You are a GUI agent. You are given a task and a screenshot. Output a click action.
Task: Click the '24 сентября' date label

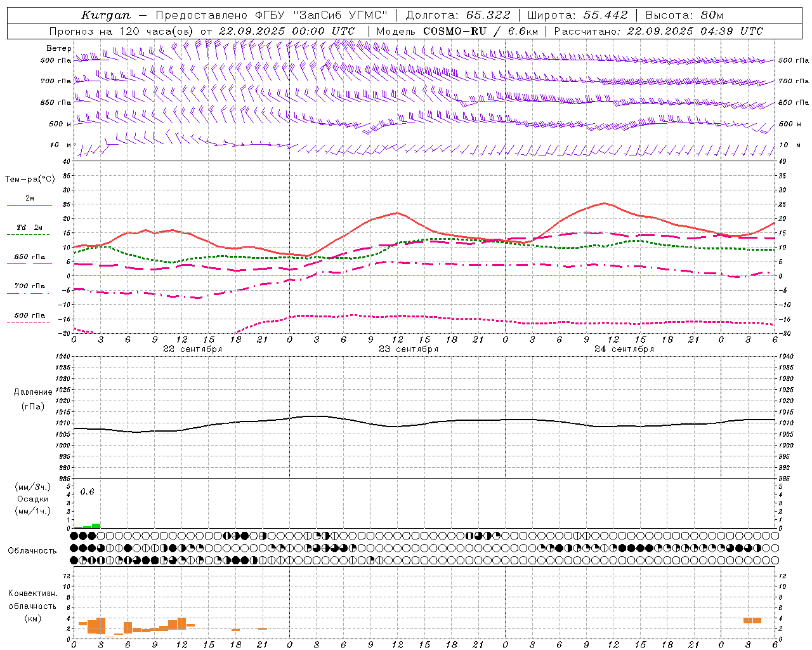pyautogui.click(x=624, y=349)
